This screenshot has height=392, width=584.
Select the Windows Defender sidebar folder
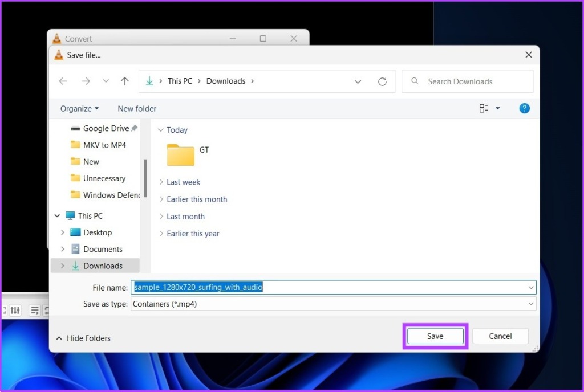(x=105, y=195)
